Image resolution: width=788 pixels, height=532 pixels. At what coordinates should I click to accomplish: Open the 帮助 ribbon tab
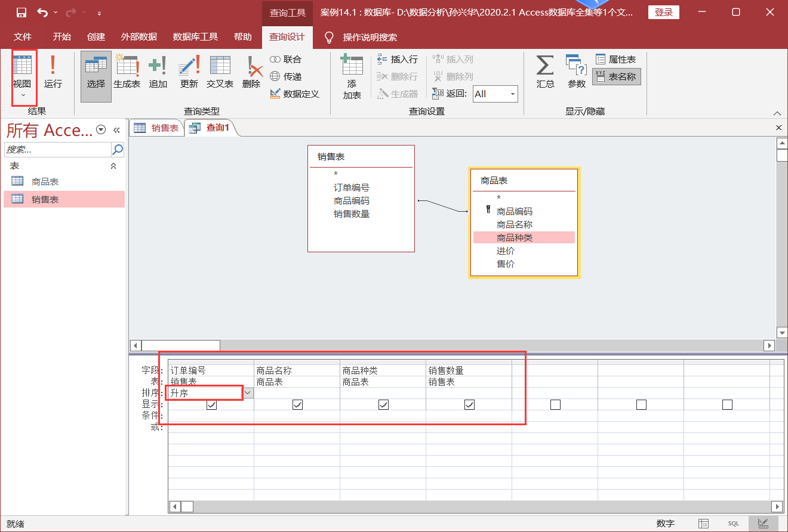click(x=242, y=37)
